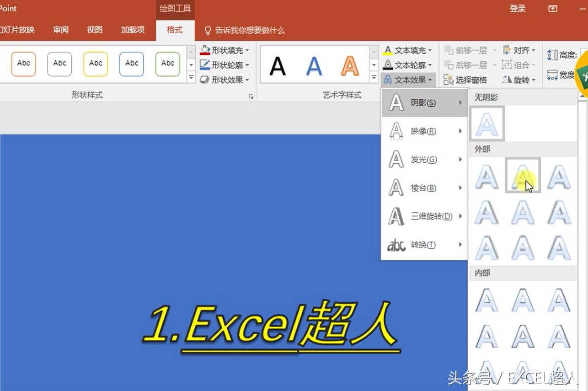Select the highlighted 外部 shadow under cursor
588x391 pixels.
[x=523, y=176]
